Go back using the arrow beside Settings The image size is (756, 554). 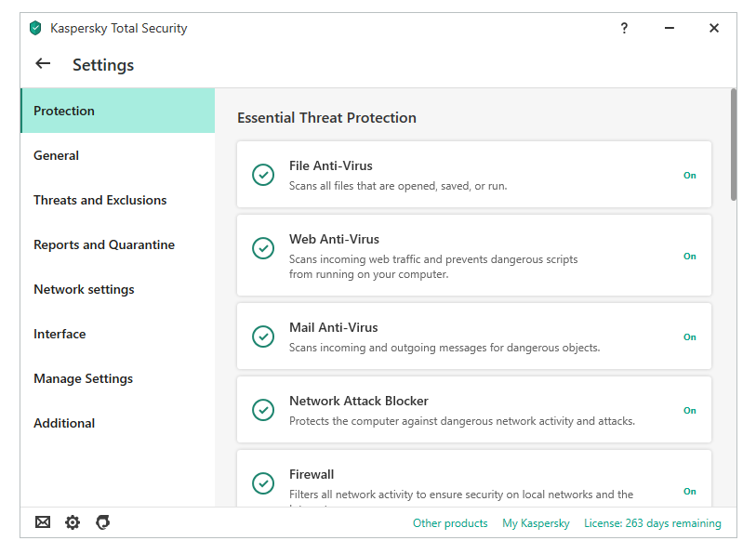click(x=43, y=63)
